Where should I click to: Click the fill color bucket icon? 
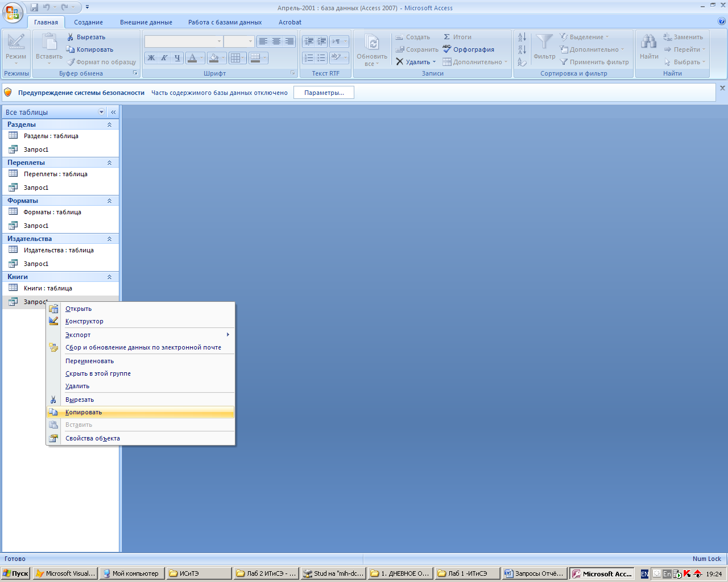(214, 57)
